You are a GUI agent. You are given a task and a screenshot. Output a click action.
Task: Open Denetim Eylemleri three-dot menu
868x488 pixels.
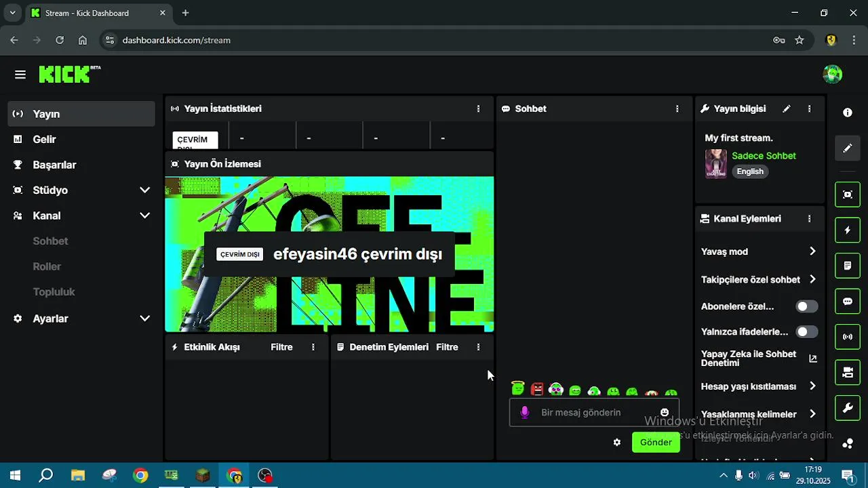coord(479,347)
